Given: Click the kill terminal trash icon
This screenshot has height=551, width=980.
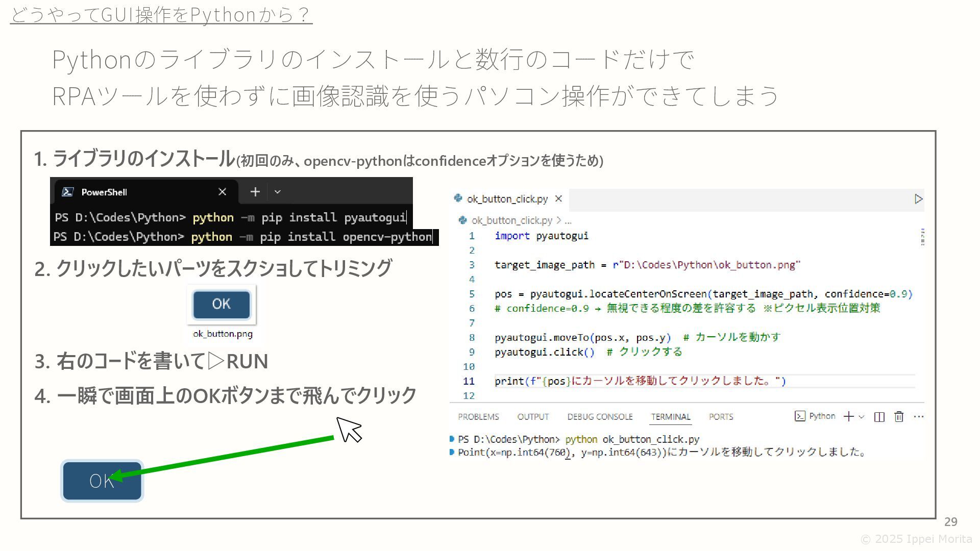Looking at the screenshot, I should (x=899, y=417).
